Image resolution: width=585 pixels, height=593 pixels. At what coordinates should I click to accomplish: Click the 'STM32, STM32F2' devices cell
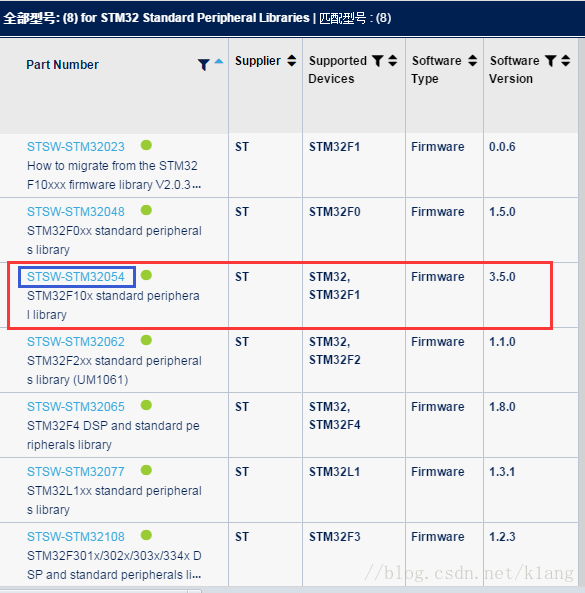(x=335, y=351)
